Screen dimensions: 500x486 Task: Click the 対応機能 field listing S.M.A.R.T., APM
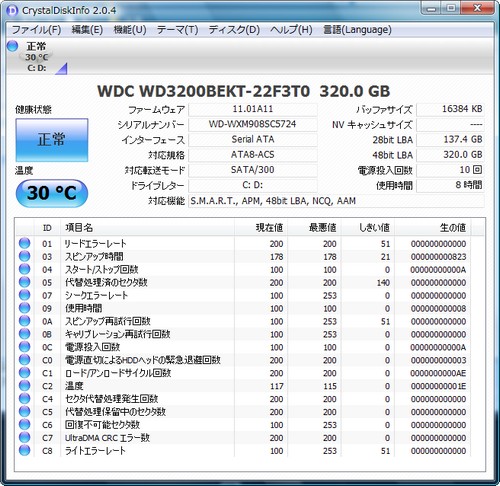tap(336, 201)
